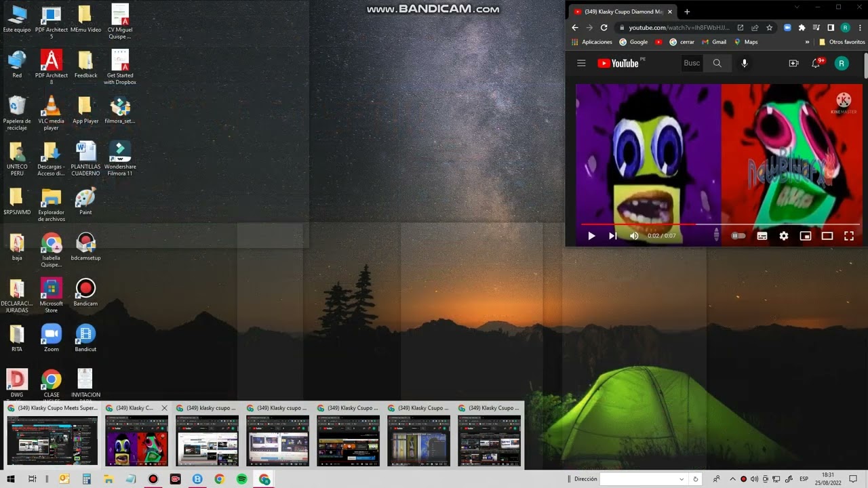This screenshot has height=488, width=868.
Task: Open VLC media player desktop icon
Action: pos(51,113)
